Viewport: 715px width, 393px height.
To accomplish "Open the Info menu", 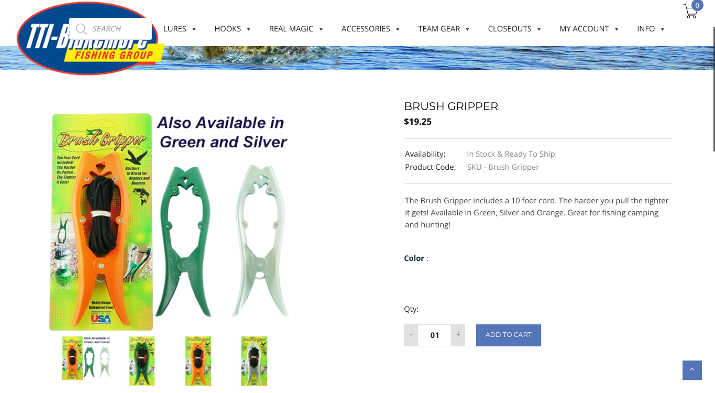I will coord(650,29).
